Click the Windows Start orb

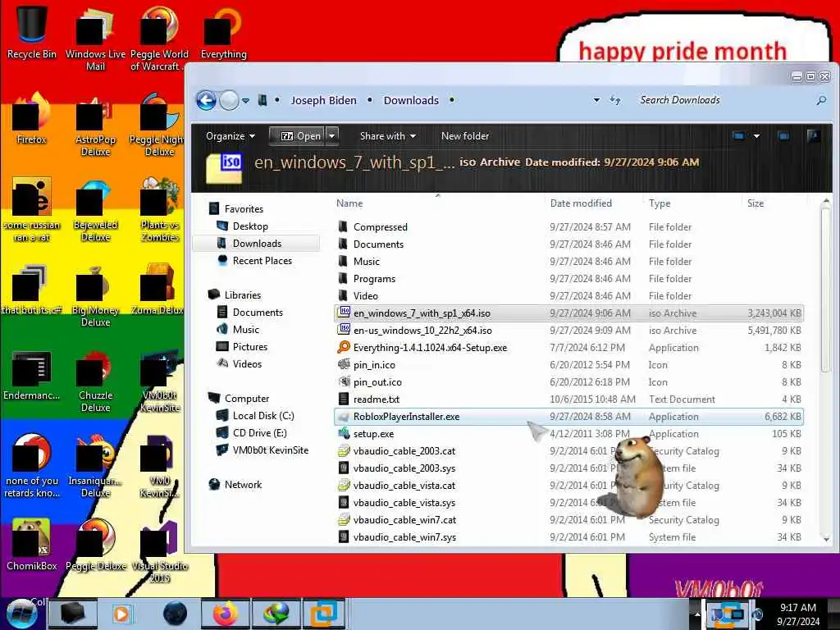coord(22,614)
